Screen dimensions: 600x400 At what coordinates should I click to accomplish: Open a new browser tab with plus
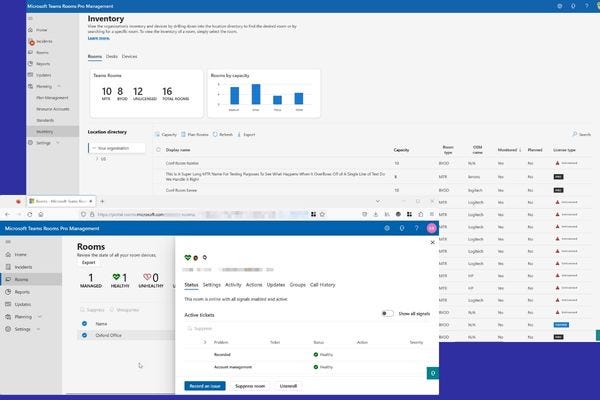[102, 201]
